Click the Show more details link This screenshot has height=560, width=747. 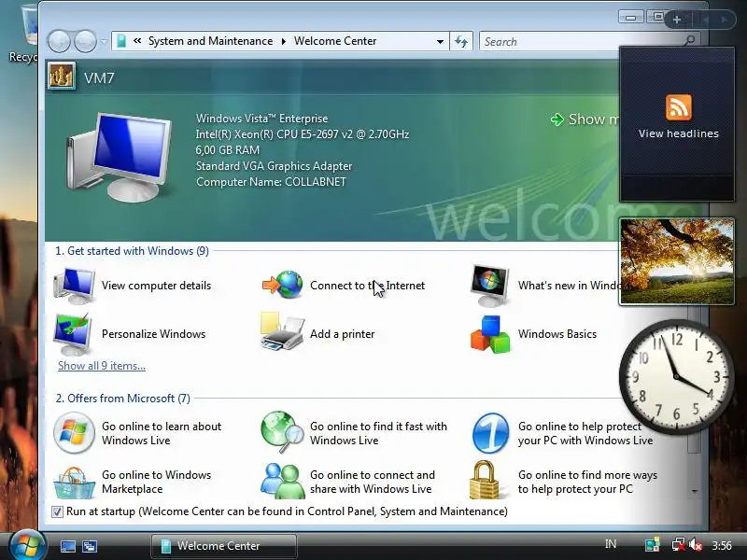point(585,119)
